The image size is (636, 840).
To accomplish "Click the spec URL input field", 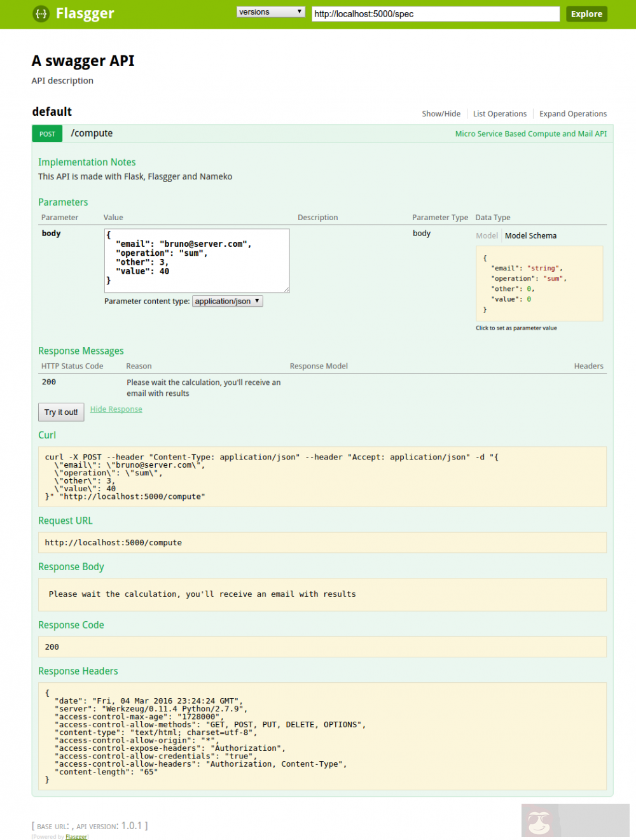I will coord(435,14).
